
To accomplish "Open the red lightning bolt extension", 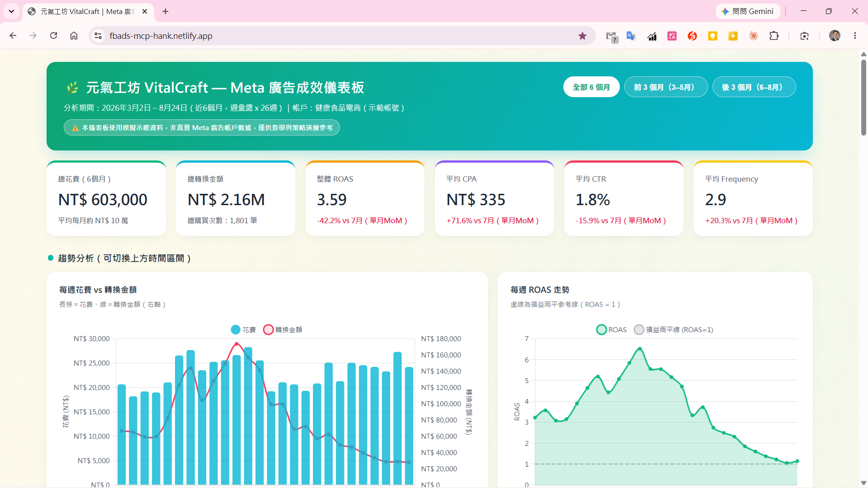I will tap(693, 36).
